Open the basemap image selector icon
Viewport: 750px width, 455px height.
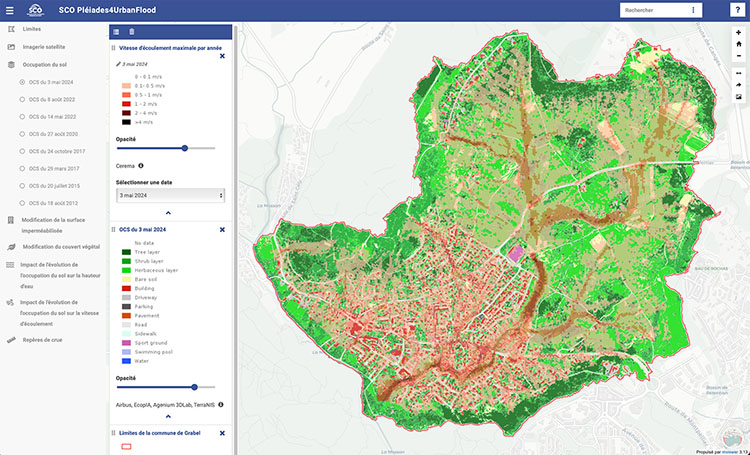click(x=738, y=97)
